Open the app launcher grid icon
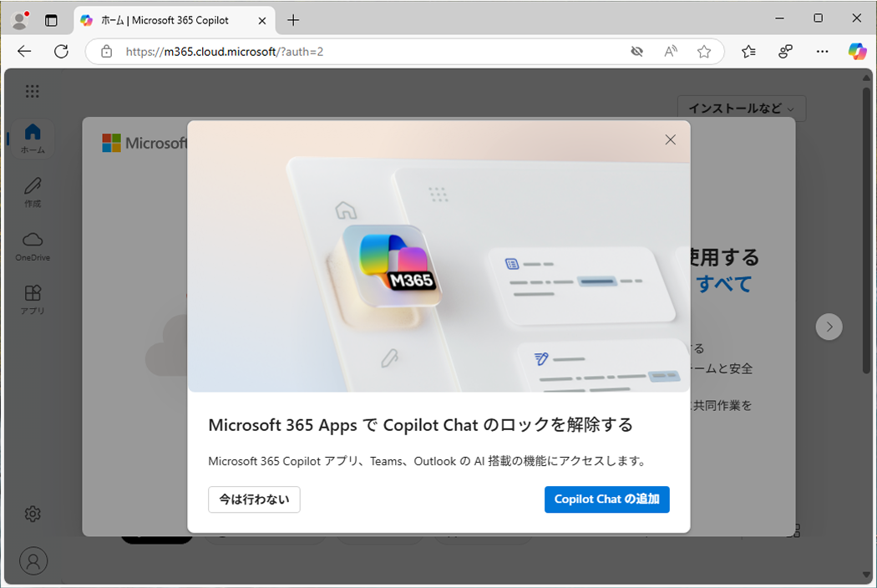This screenshot has width=877, height=588. [x=33, y=91]
